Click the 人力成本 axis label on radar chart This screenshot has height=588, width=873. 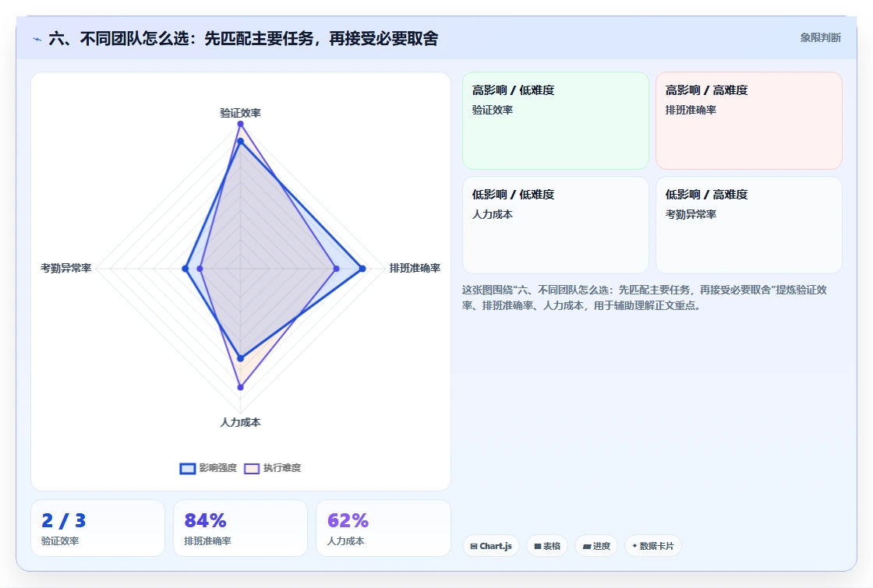point(241,422)
